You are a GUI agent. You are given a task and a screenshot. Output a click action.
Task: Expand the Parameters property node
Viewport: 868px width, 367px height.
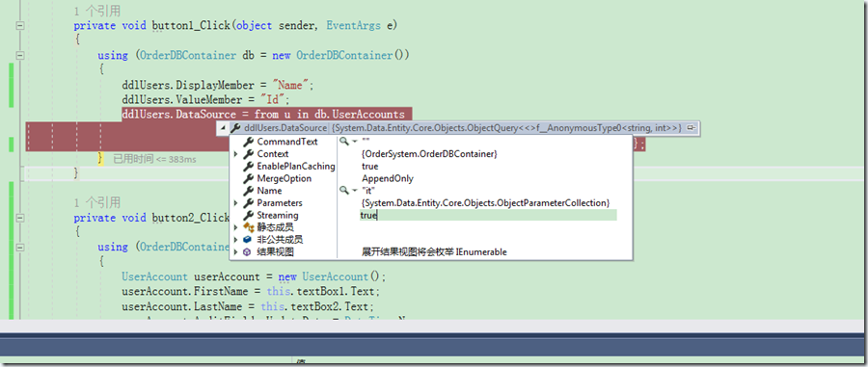236,203
